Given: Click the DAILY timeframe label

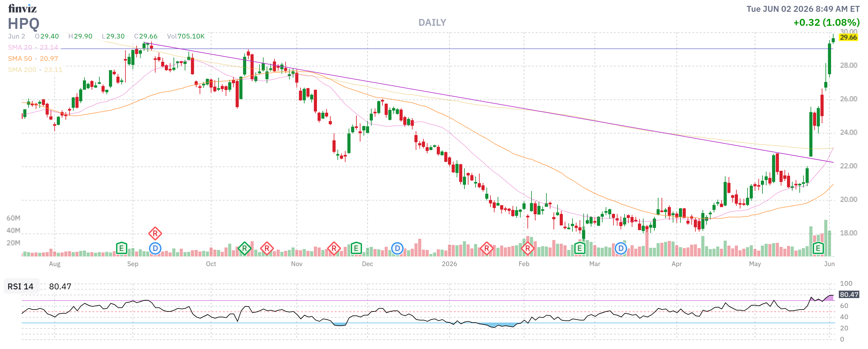Looking at the screenshot, I should 432,23.
